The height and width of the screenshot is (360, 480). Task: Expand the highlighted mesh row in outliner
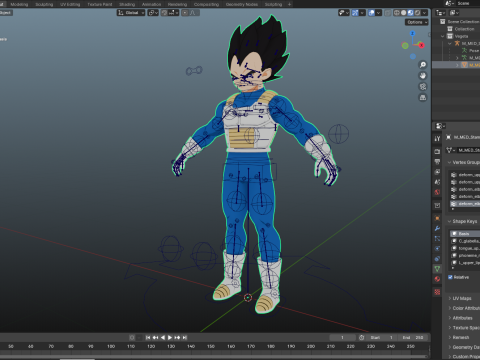[457, 65]
